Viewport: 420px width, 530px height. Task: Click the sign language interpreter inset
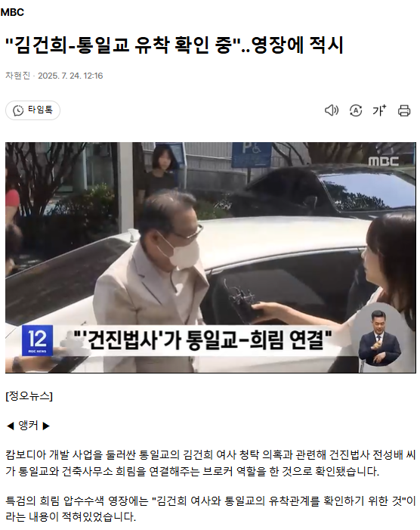[x=380, y=338]
